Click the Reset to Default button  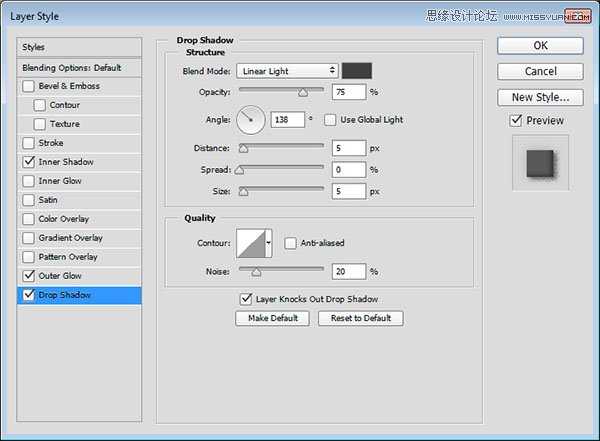[360, 318]
